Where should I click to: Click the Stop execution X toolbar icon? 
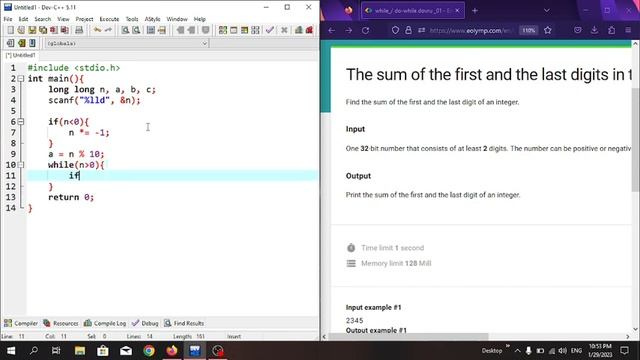click(x=284, y=30)
